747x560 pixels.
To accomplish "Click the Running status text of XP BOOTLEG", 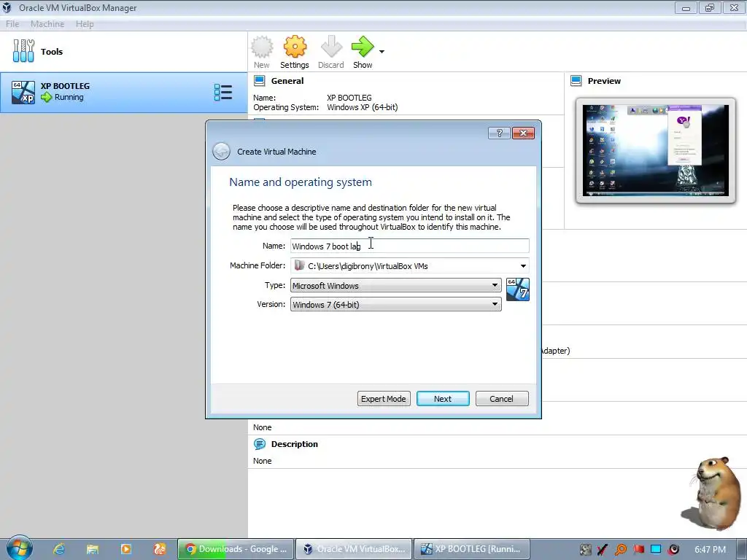I will [x=69, y=97].
